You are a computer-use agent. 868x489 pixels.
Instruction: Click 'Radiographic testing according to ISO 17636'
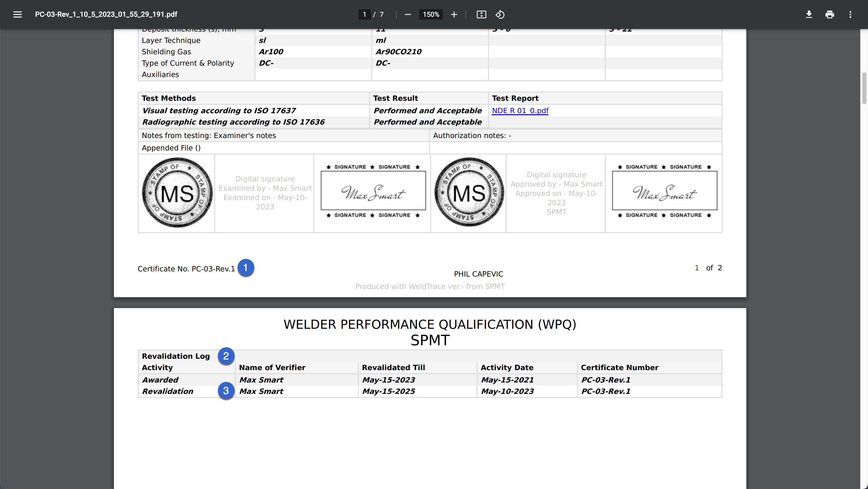coord(233,122)
